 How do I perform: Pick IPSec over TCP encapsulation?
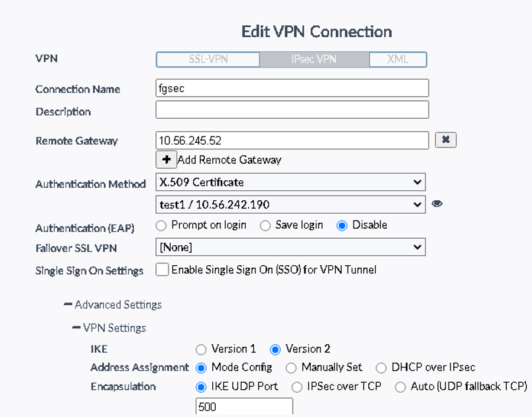coord(297,387)
